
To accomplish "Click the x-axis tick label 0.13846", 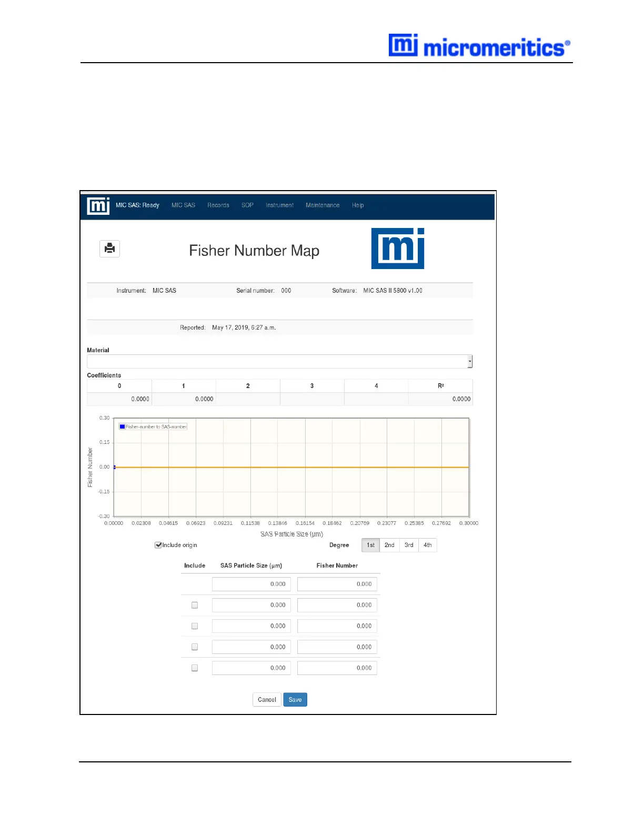I will [277, 523].
